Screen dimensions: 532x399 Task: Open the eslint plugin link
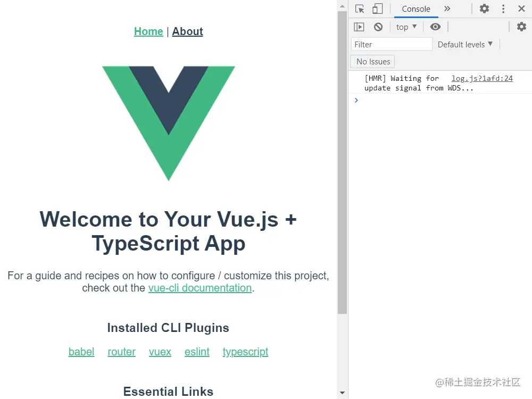197,352
